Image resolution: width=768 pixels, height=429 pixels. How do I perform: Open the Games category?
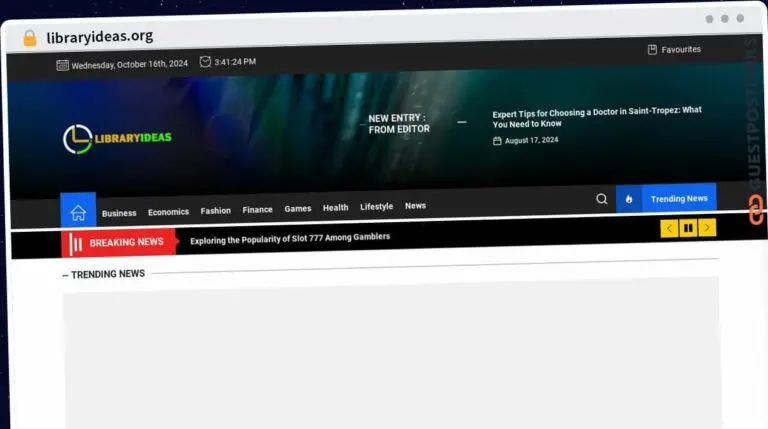[x=298, y=209]
